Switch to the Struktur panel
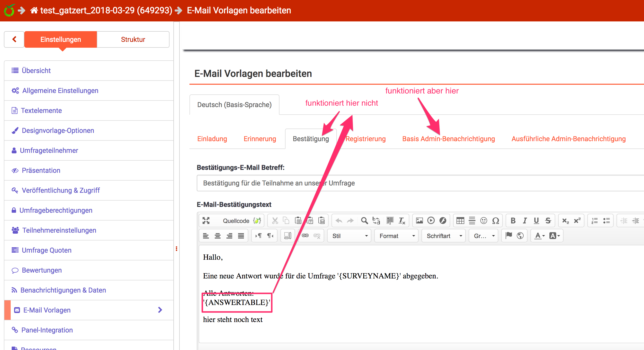The width and height of the screenshot is (644, 350). pos(133,39)
